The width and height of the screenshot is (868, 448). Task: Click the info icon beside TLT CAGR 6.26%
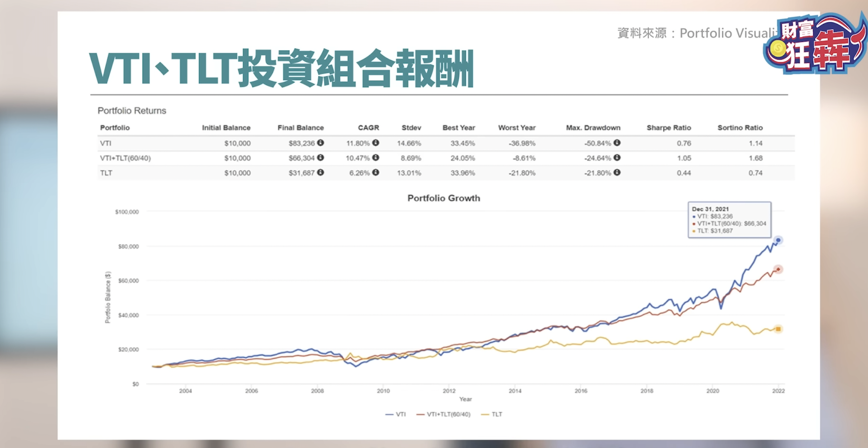pos(375,172)
